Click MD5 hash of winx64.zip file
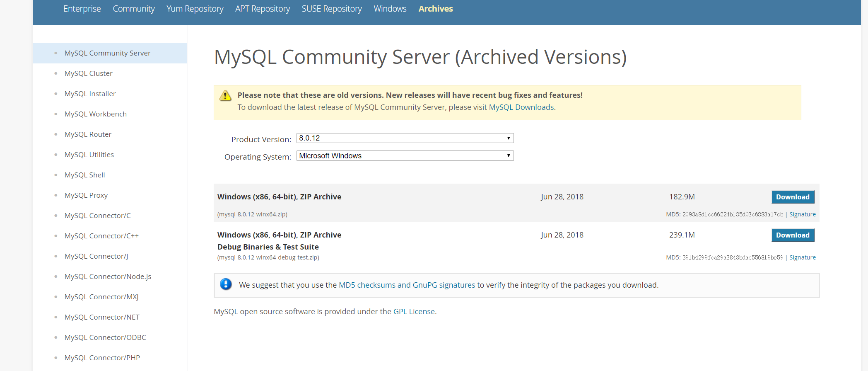 pos(733,214)
